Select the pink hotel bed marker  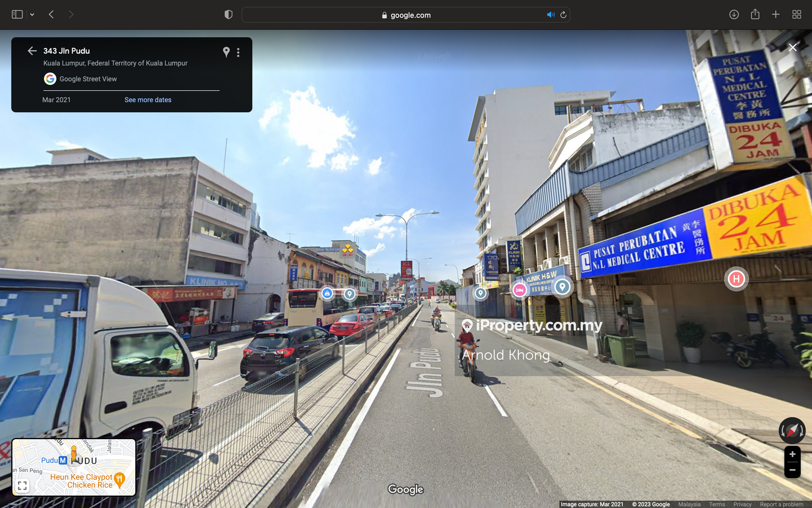[519, 290]
